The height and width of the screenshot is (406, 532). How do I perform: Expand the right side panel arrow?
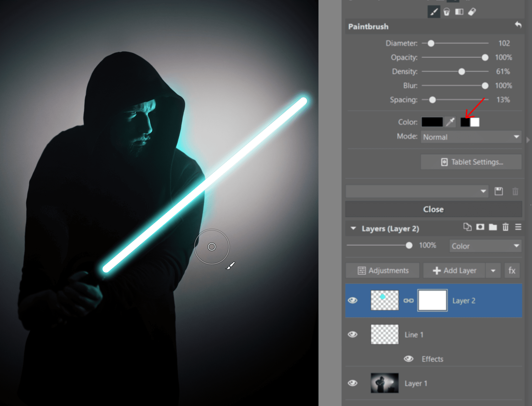(528, 140)
